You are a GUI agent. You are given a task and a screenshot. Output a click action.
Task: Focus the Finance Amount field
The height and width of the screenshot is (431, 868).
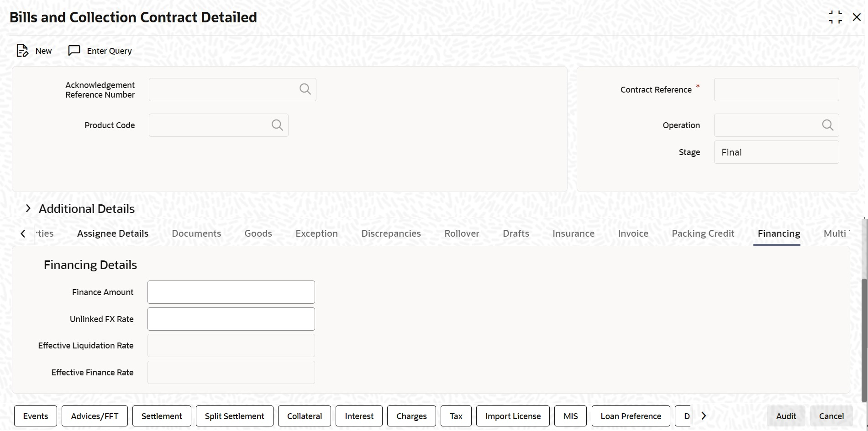pyautogui.click(x=231, y=292)
